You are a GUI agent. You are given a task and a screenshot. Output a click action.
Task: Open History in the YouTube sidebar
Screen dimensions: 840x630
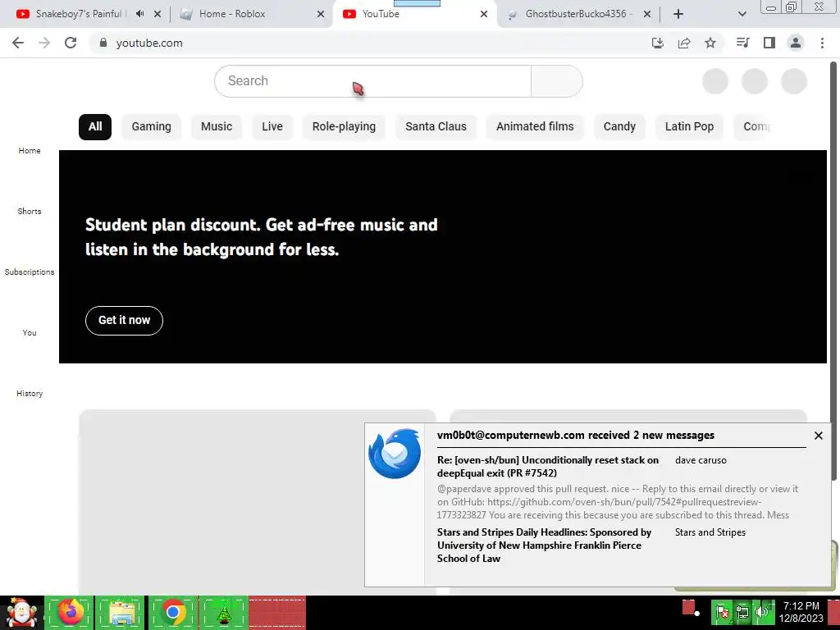pos(30,393)
